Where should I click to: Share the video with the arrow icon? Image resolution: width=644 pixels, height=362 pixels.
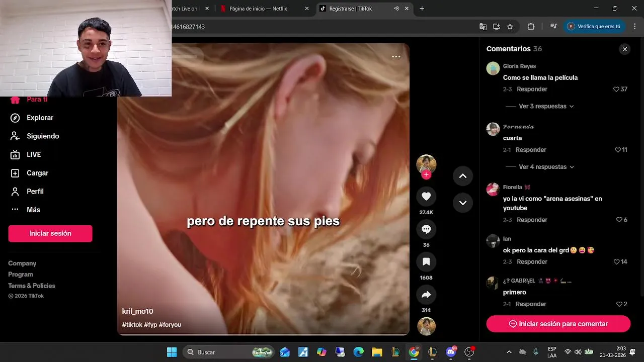pyautogui.click(x=426, y=295)
